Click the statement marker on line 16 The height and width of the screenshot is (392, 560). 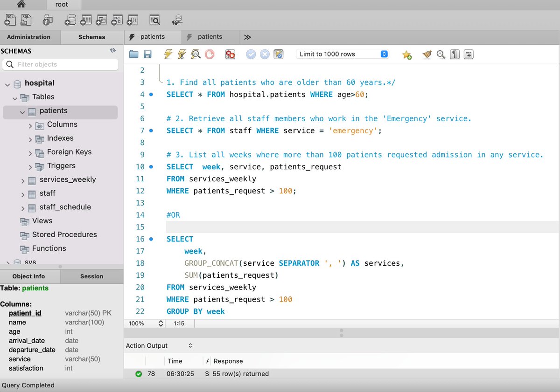point(151,239)
